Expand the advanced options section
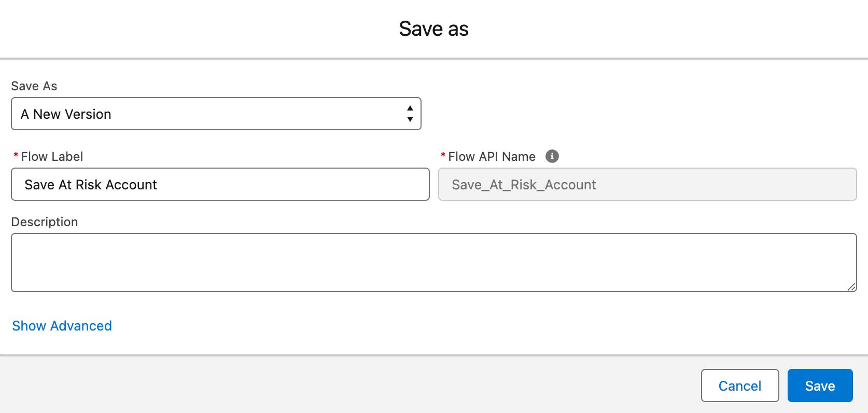868x413 pixels. point(61,326)
